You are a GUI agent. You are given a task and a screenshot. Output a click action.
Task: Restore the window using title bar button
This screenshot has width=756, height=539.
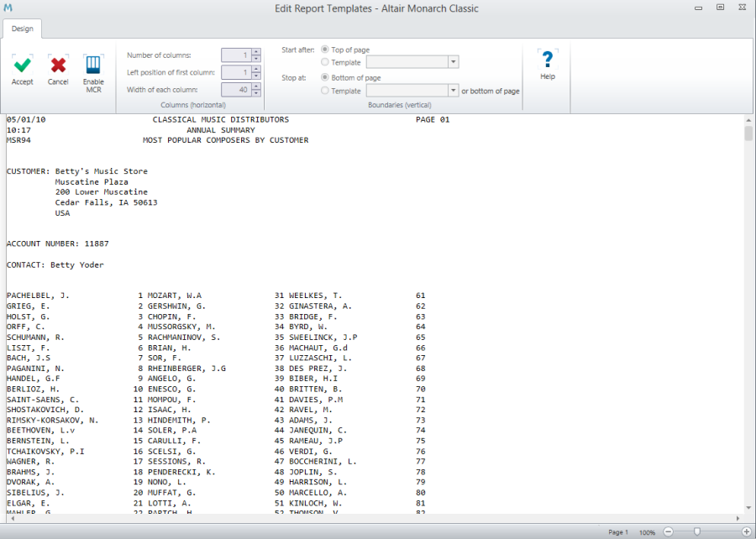(x=721, y=8)
